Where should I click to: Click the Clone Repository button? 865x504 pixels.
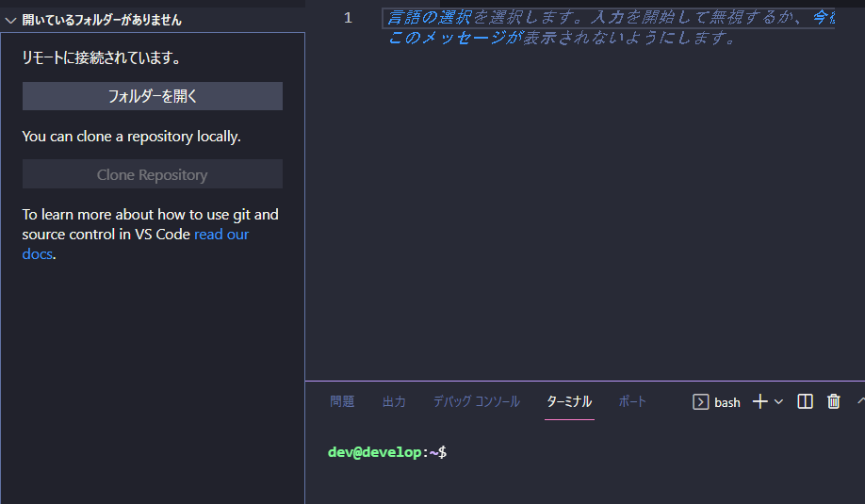coord(152,175)
